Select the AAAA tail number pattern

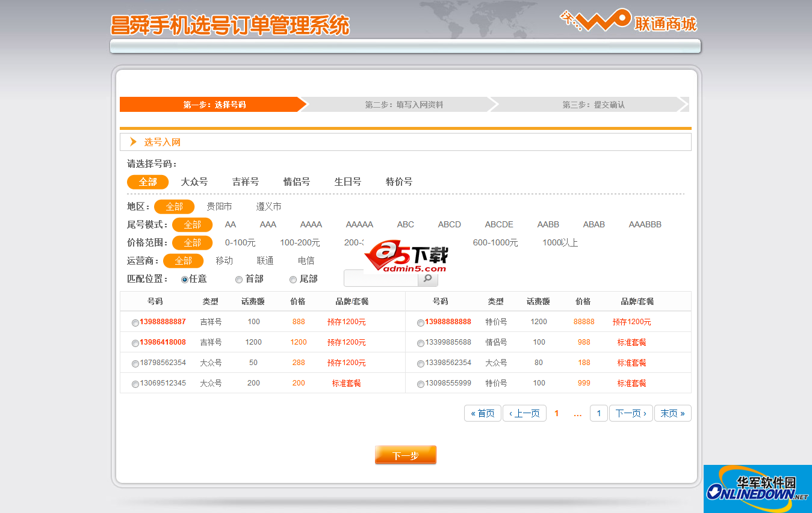311,224
